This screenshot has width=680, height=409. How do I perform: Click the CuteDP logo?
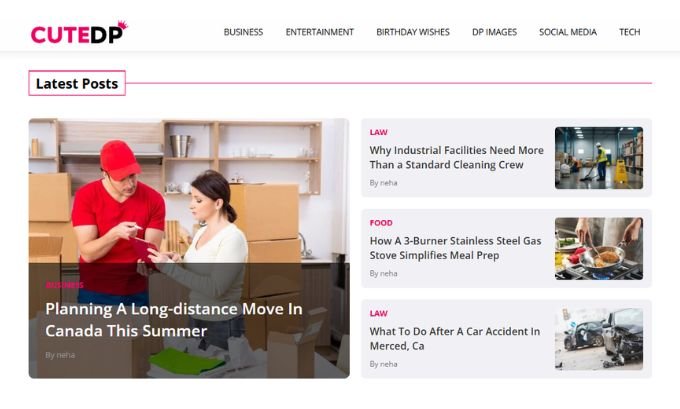click(79, 32)
